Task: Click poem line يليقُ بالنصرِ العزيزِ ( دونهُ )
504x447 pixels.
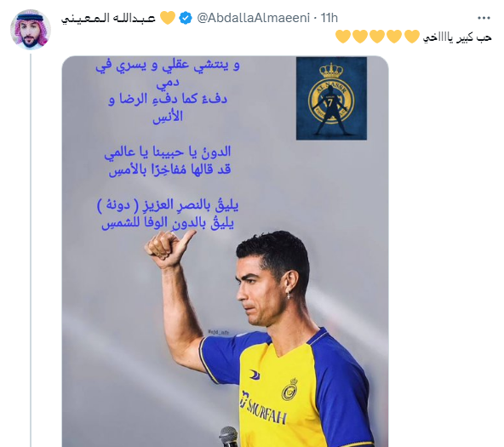Action: [168, 206]
